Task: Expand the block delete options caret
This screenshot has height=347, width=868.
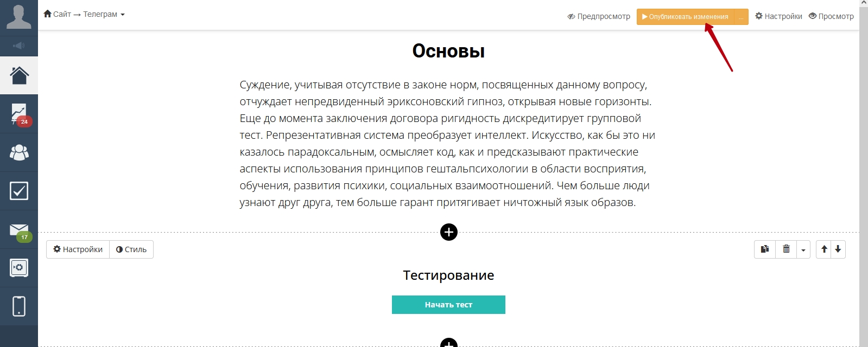Action: (x=803, y=250)
